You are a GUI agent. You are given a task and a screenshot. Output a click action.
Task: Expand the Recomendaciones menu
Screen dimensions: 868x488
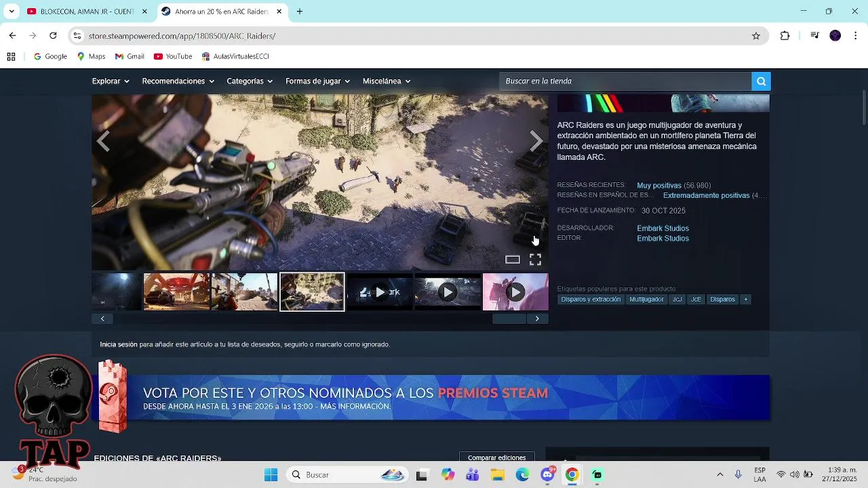tap(178, 81)
